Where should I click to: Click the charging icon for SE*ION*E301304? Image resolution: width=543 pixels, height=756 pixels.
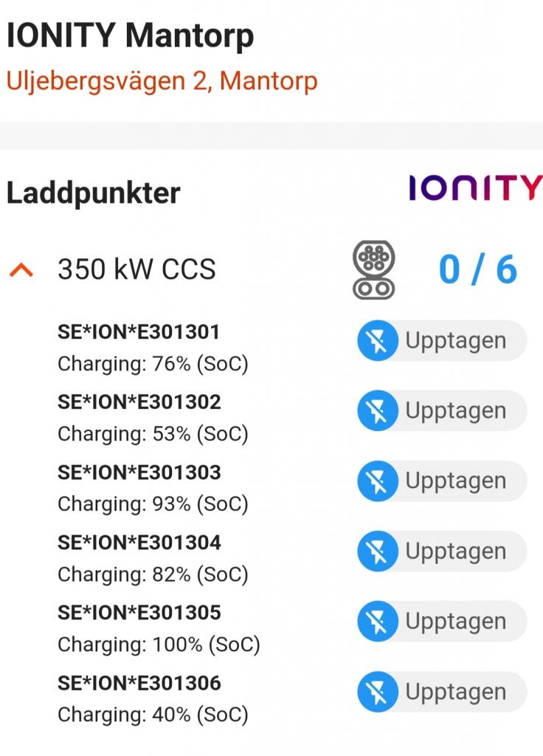[x=377, y=551]
